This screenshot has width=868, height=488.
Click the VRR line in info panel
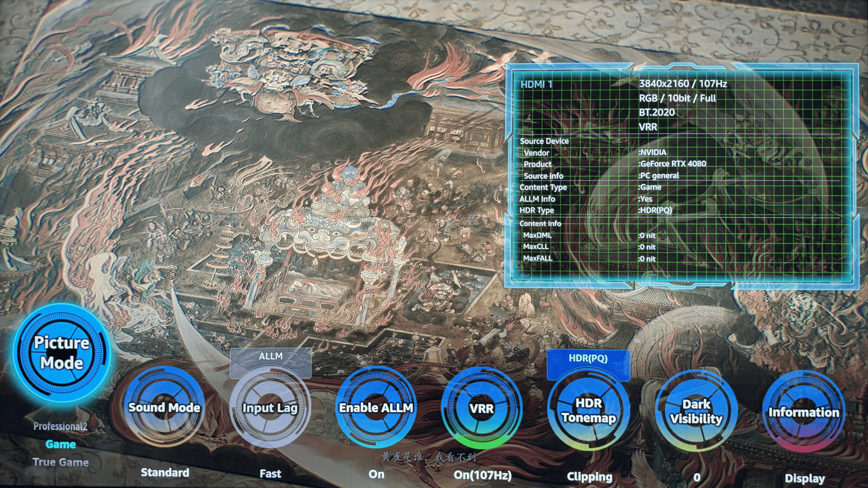point(648,127)
